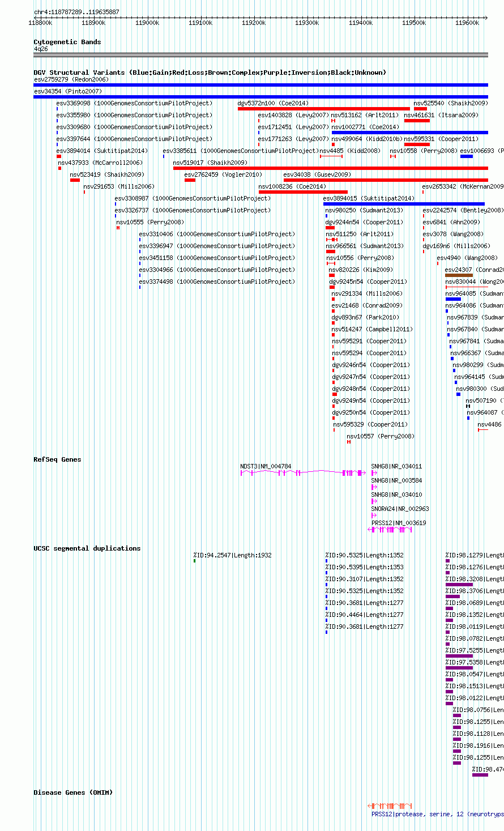The image size is (504, 831).
Task: Select variant esv1712451 (Levy2007)
Action: (293, 127)
